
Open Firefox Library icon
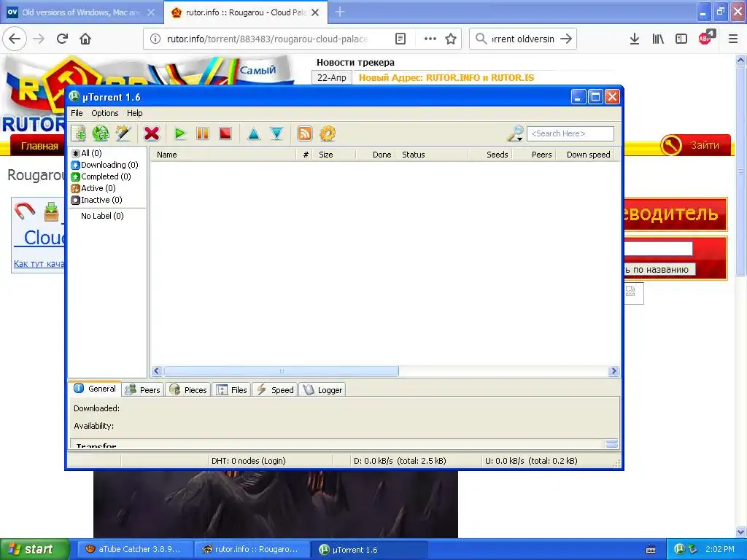pyautogui.click(x=658, y=39)
